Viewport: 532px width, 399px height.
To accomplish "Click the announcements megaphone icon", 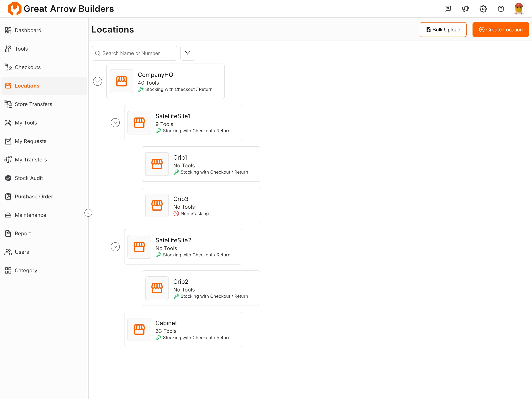I will click(465, 9).
